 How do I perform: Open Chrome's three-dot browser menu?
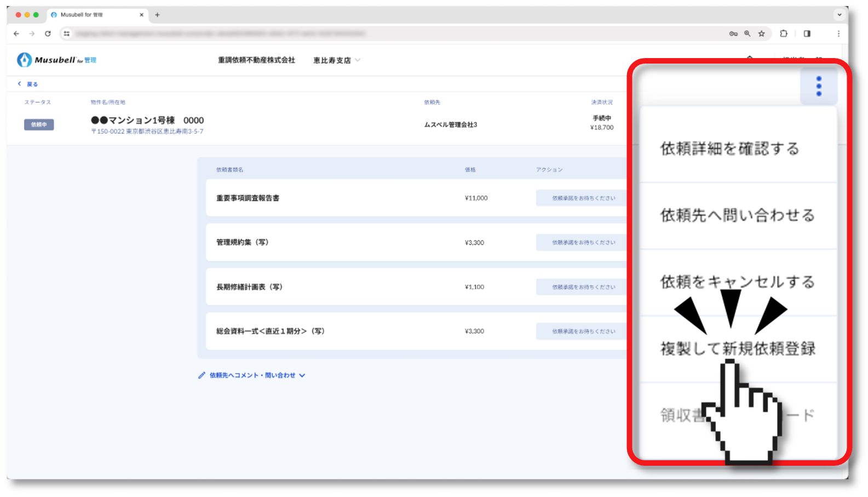(x=838, y=33)
